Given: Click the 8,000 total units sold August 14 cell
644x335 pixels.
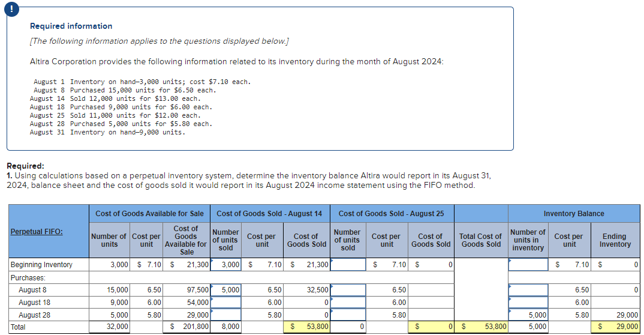Looking at the screenshot, I should coord(225,327).
